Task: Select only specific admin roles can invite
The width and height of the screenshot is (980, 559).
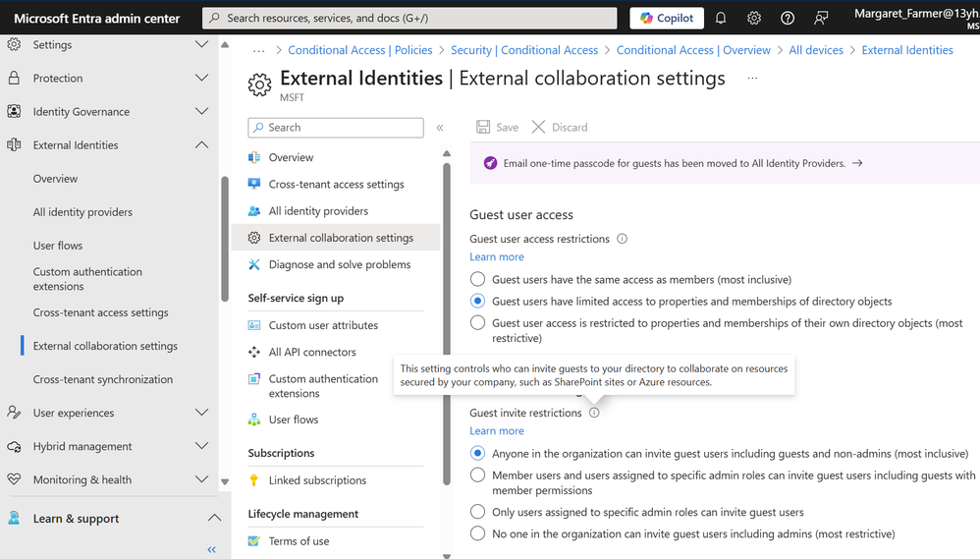Action: 478,512
